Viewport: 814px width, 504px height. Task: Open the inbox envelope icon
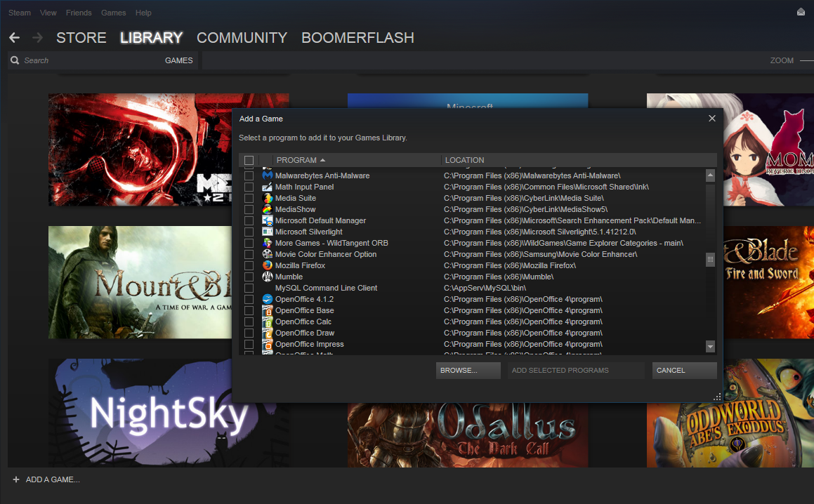[801, 12]
